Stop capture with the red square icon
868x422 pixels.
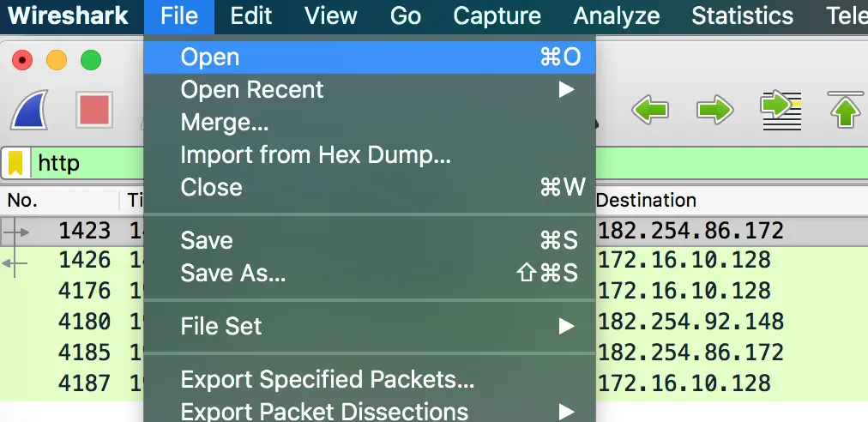(94, 110)
